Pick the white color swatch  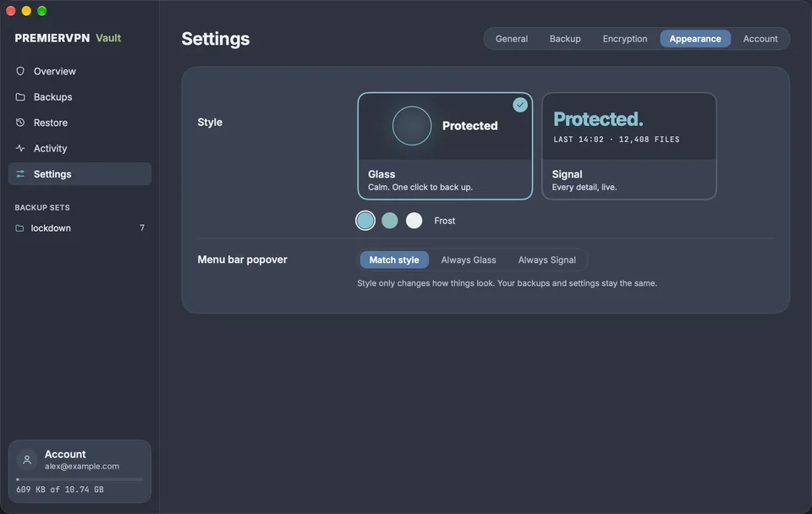(414, 221)
